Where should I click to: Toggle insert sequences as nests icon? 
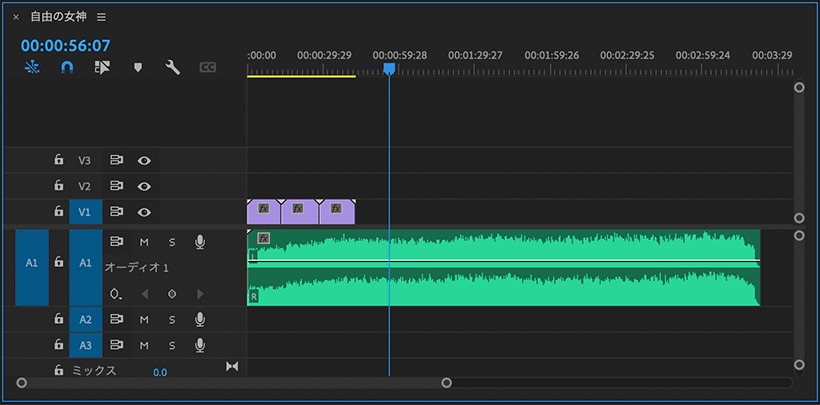[x=32, y=67]
